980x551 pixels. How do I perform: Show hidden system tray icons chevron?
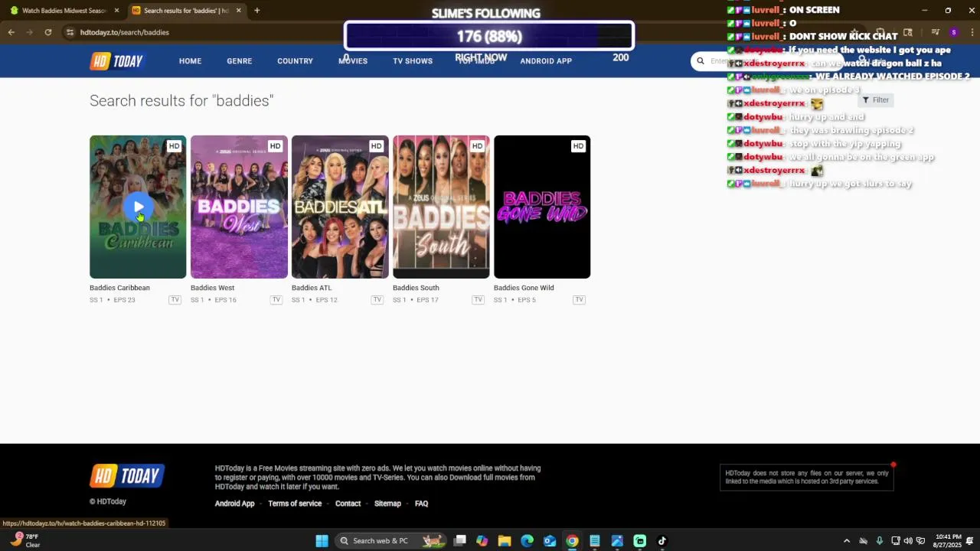tap(846, 541)
